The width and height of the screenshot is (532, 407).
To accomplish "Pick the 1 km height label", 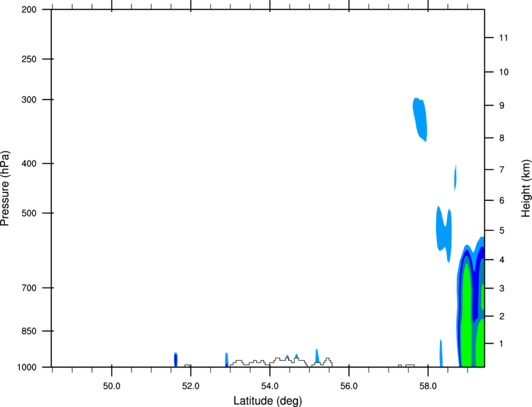I will click(502, 344).
